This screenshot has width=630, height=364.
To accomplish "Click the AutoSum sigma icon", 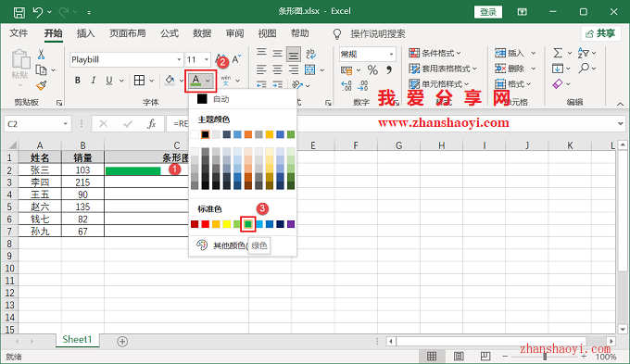I will click(558, 53).
